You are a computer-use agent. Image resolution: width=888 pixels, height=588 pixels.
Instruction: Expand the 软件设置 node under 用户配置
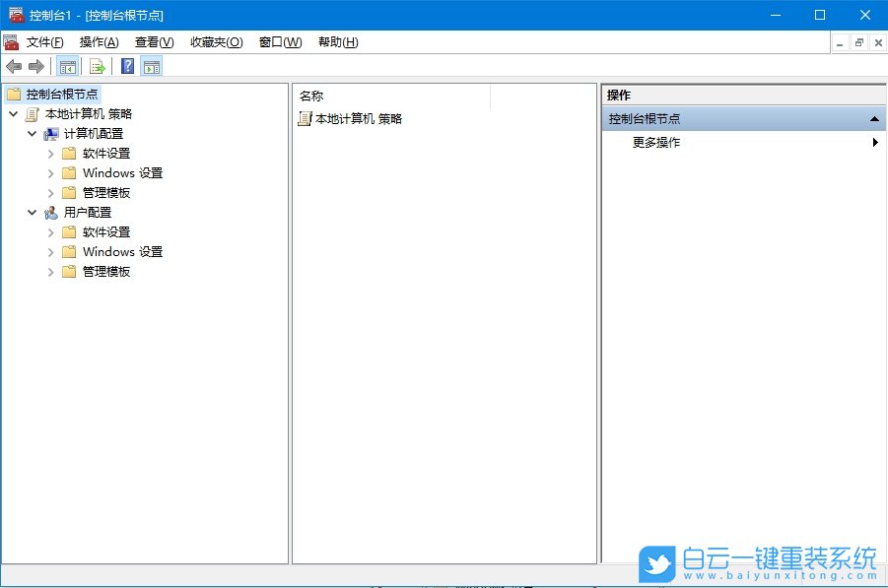50,231
